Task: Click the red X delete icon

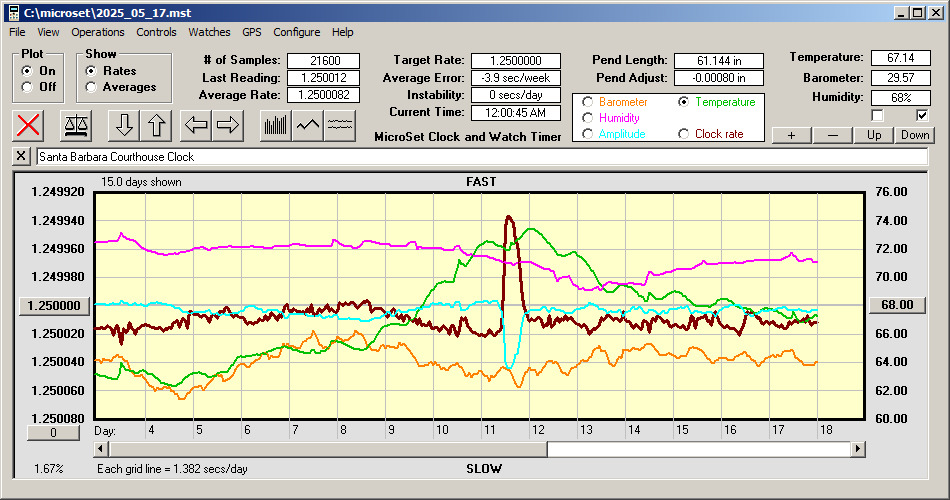Action: tap(30, 125)
